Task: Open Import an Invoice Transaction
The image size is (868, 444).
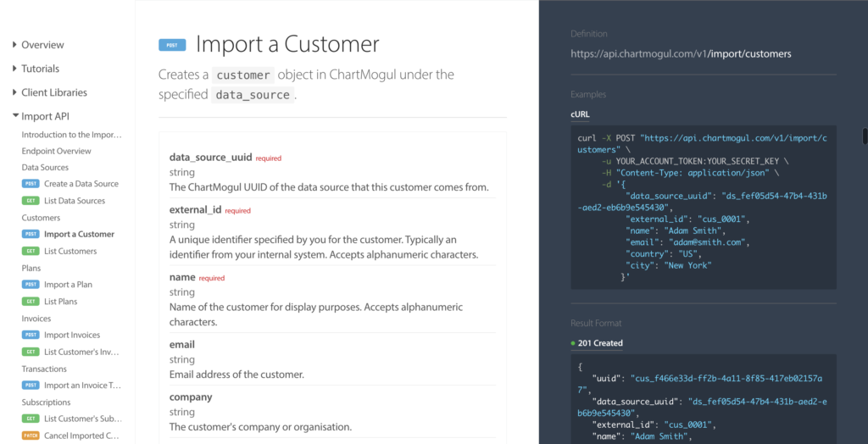Action: (x=82, y=386)
